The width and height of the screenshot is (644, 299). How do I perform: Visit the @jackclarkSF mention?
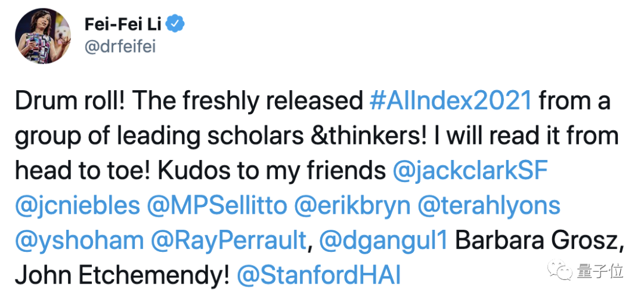(x=470, y=171)
